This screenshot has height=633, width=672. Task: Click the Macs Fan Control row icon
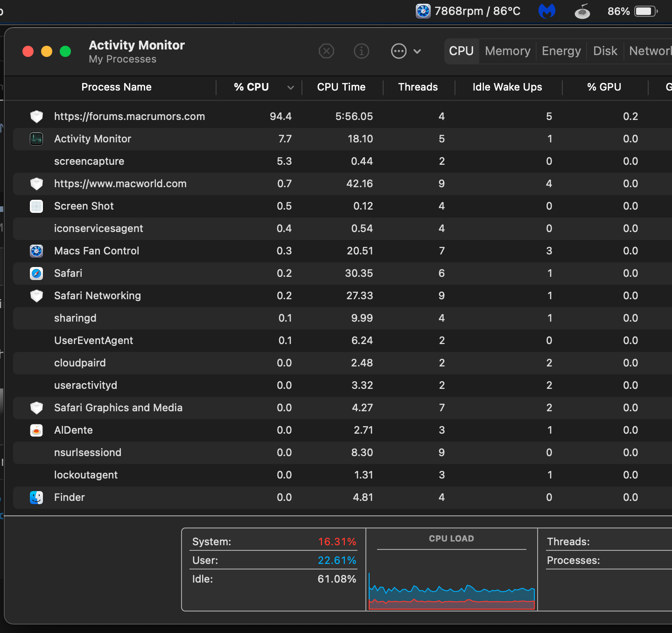point(36,251)
